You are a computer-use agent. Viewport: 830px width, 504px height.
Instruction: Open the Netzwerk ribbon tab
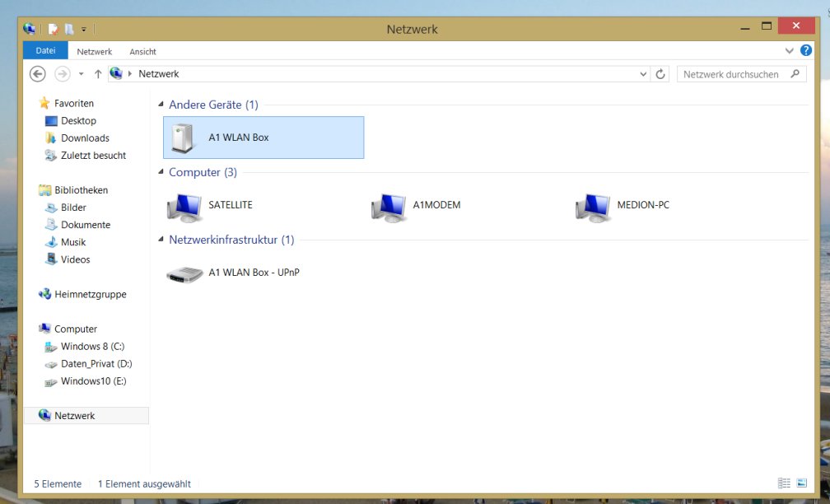(94, 52)
